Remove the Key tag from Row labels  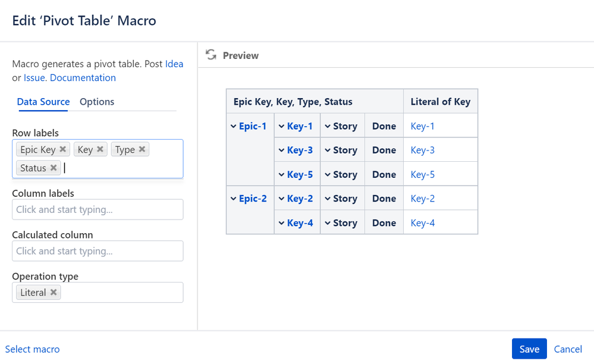tap(100, 149)
